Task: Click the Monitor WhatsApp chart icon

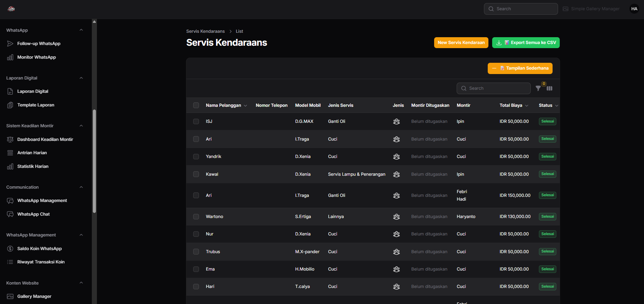Action: coord(10,57)
